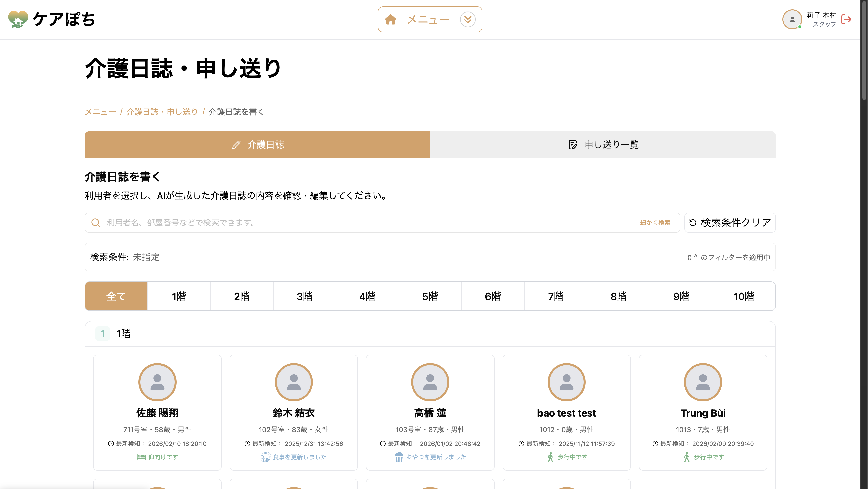
Task: Click the meal icon next to 食事を更新しました
Action: (265, 457)
